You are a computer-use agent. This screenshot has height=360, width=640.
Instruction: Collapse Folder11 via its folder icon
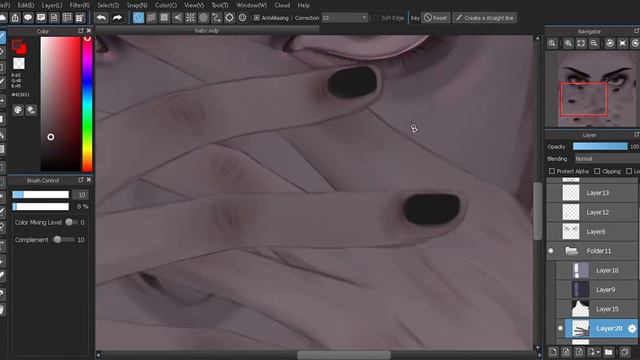pos(571,251)
